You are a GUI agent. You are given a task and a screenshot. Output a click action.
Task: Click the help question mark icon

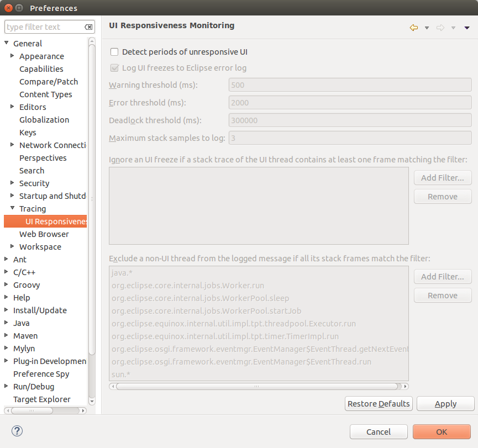point(17,431)
